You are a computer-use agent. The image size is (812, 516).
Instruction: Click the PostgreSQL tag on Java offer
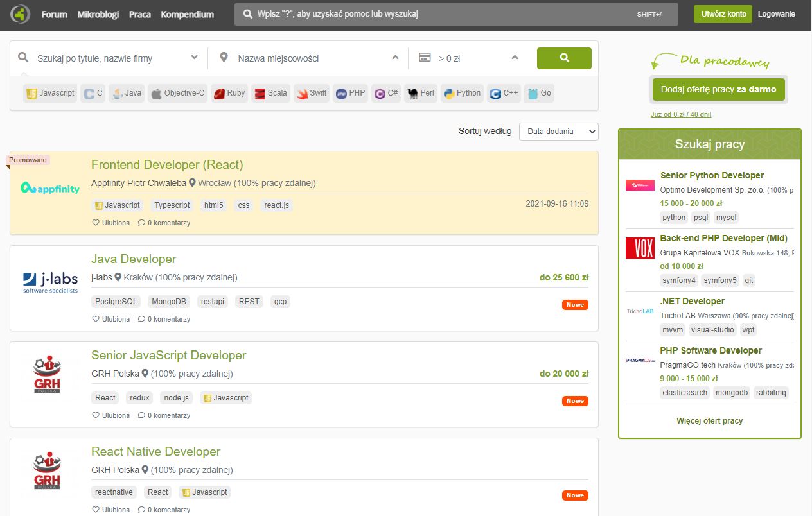pyautogui.click(x=116, y=302)
